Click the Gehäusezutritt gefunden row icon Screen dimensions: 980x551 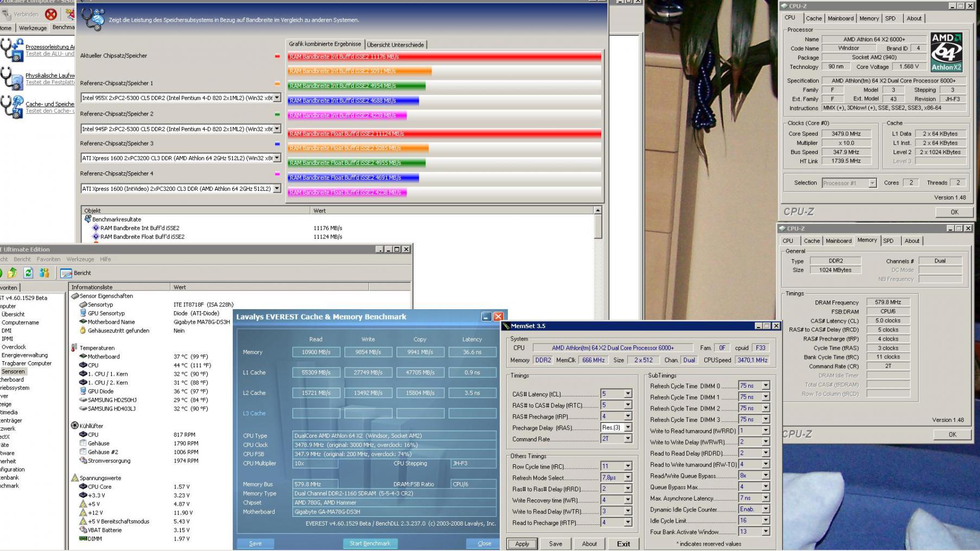tap(83, 330)
